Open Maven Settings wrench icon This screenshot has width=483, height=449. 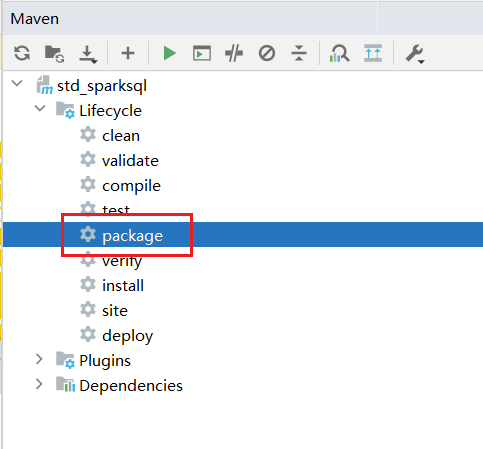[x=414, y=54]
